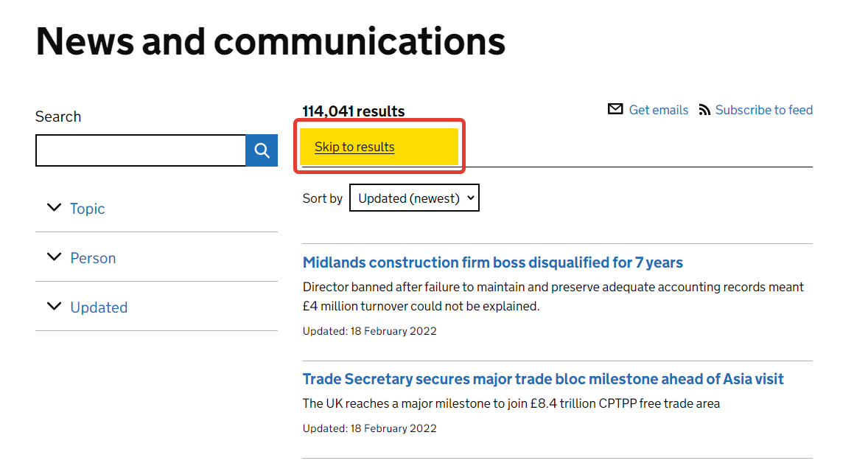Expand the Topic filter section
The height and width of the screenshot is (466, 868).
[87, 209]
